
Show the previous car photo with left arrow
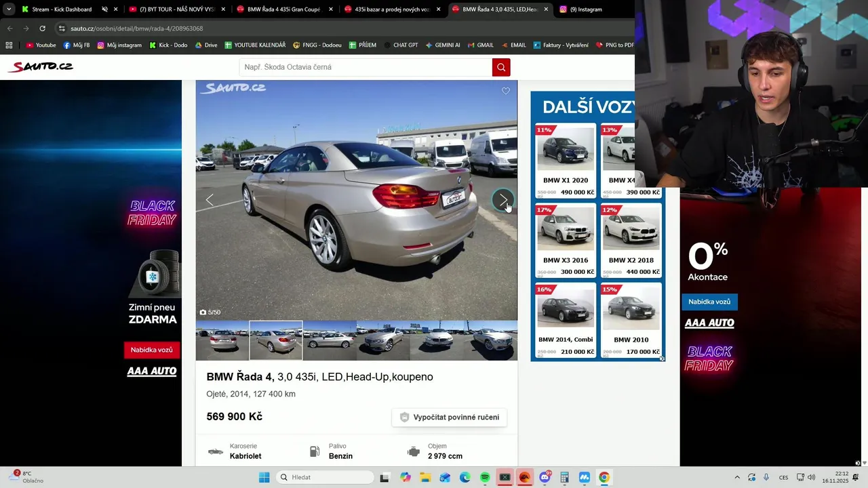(210, 200)
